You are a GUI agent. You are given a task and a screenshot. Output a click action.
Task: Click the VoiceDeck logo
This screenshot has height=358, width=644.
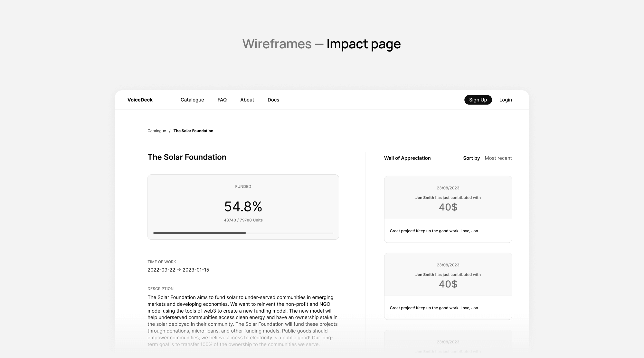pos(140,100)
